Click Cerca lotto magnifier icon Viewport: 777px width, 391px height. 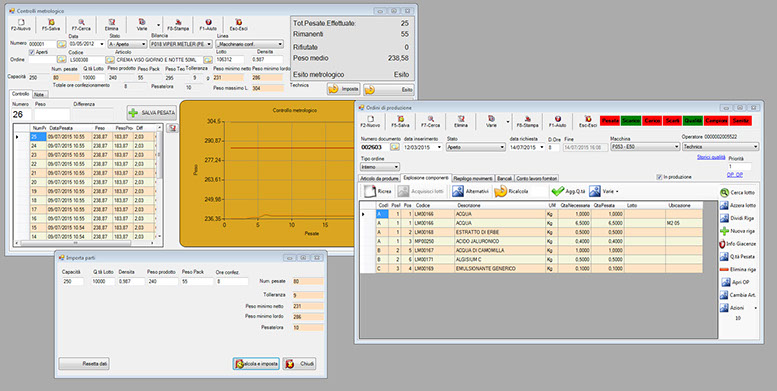(x=724, y=193)
